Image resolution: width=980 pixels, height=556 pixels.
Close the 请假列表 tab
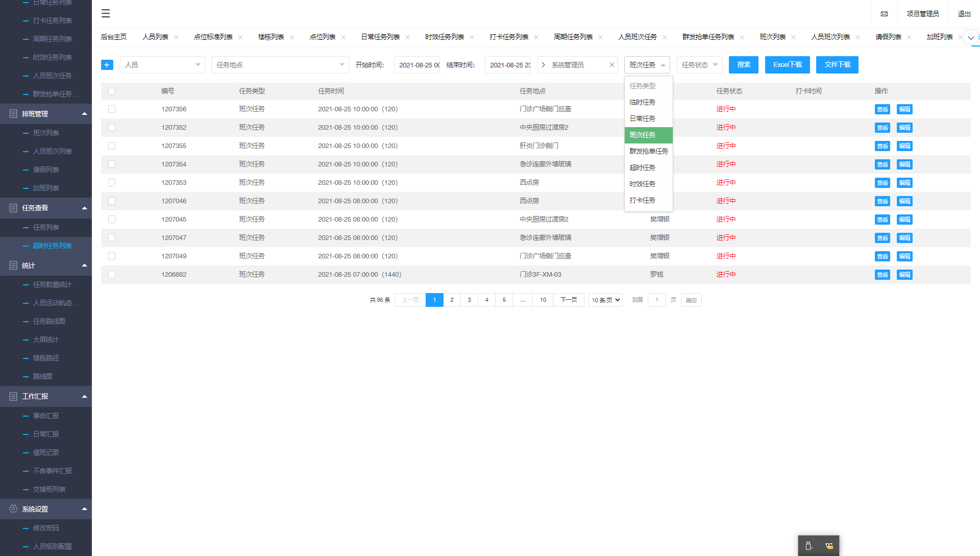909,37
